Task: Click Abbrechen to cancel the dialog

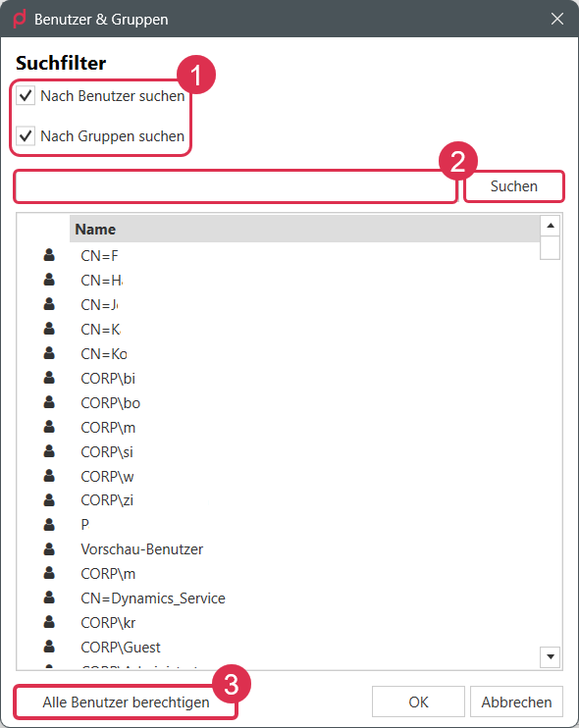Action: pos(516,702)
